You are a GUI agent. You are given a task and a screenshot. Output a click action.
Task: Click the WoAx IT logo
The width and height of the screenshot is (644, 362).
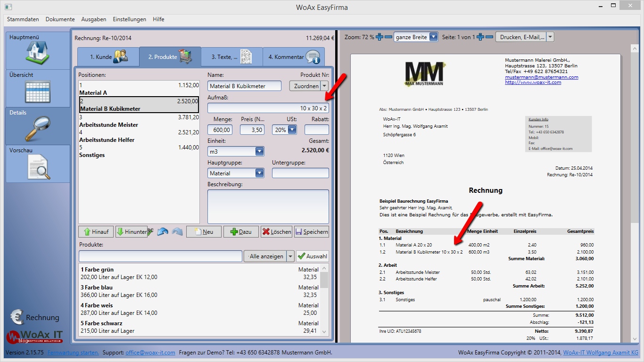click(x=34, y=336)
